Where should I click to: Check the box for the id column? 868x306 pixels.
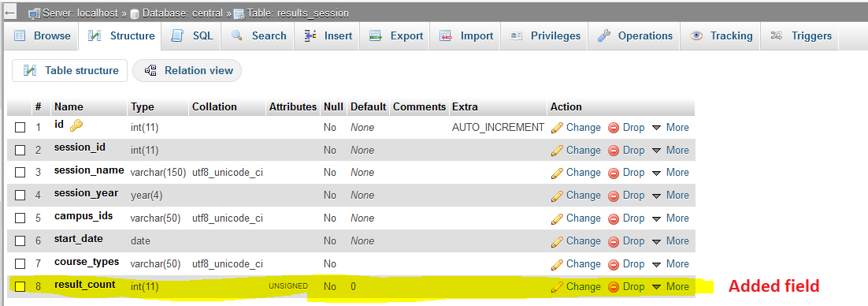coord(20,128)
